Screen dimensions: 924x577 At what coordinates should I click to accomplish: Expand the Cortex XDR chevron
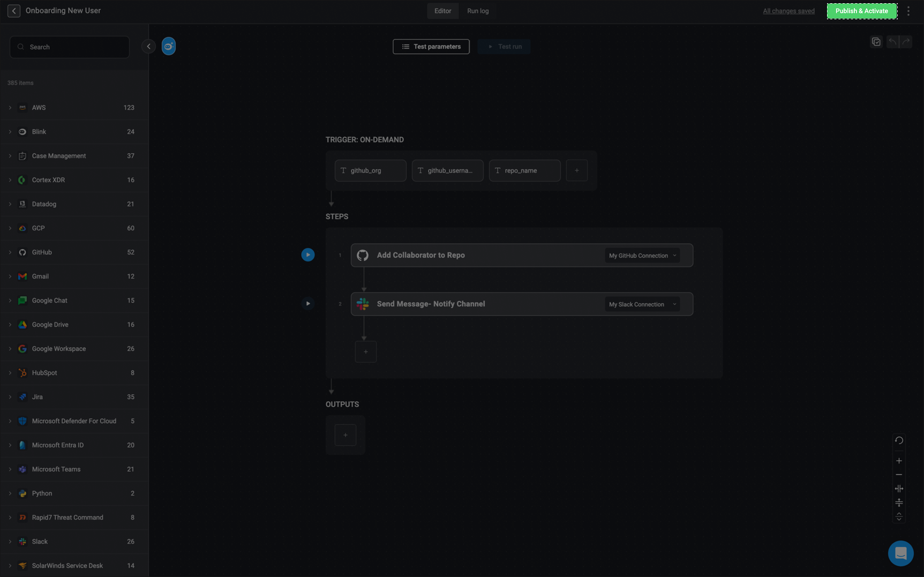click(x=10, y=180)
